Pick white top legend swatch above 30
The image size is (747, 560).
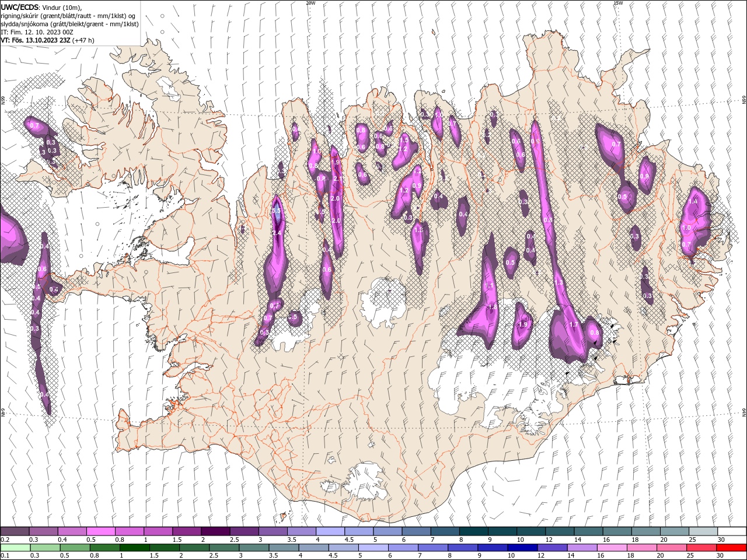(x=731, y=531)
